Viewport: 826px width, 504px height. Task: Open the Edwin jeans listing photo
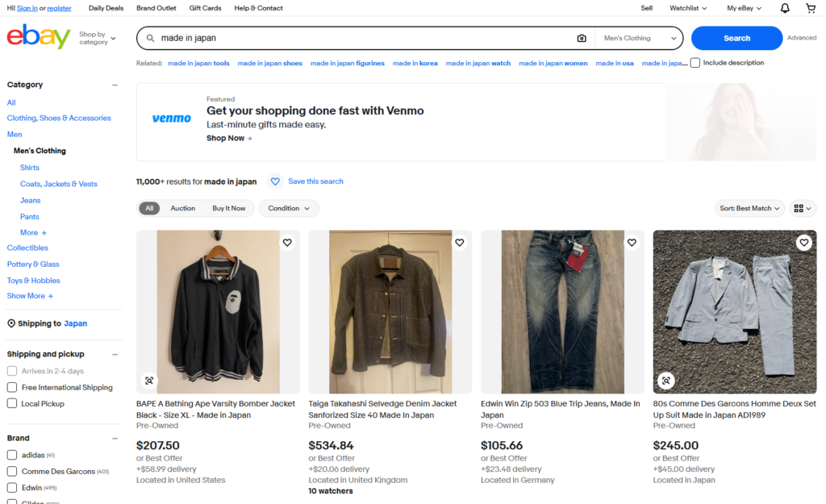point(562,312)
